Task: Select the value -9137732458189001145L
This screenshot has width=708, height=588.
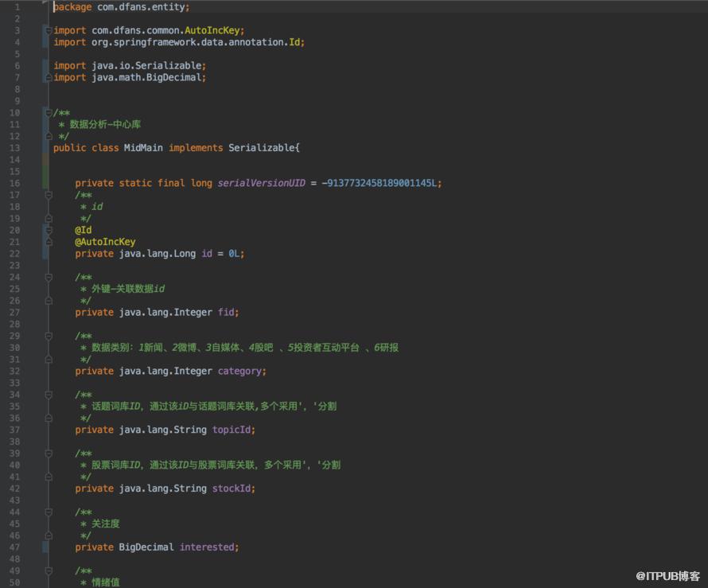Action: pos(379,183)
